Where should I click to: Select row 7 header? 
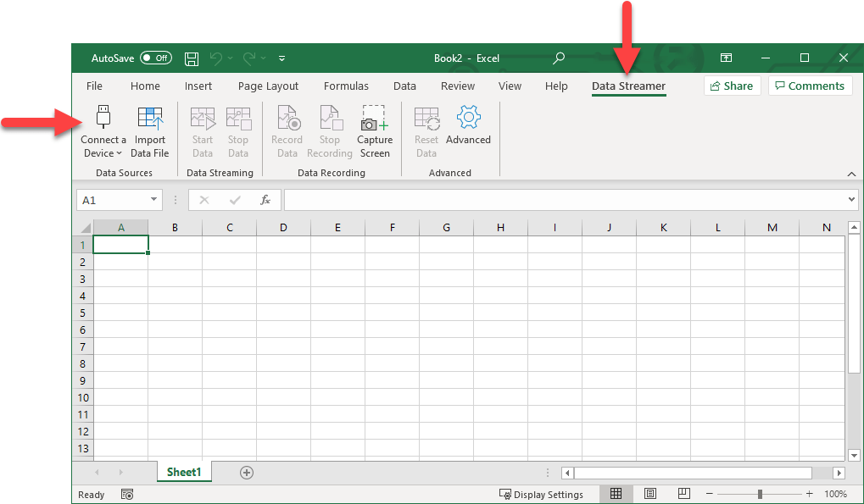point(82,346)
